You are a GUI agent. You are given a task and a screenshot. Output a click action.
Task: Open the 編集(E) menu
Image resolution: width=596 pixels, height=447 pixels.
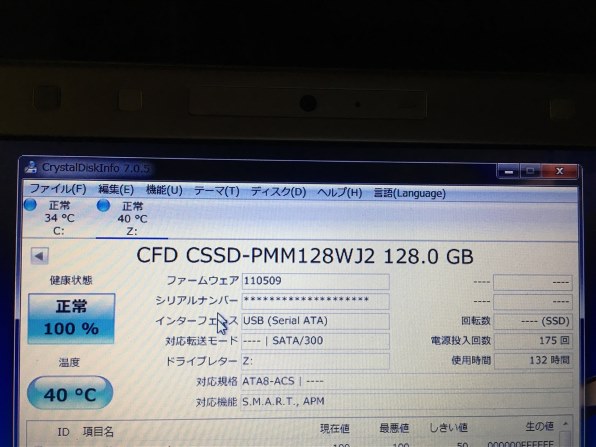pos(116,189)
